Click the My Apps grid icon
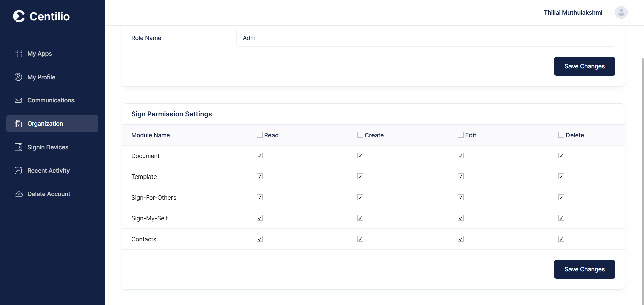The image size is (644, 305). pyautogui.click(x=18, y=53)
